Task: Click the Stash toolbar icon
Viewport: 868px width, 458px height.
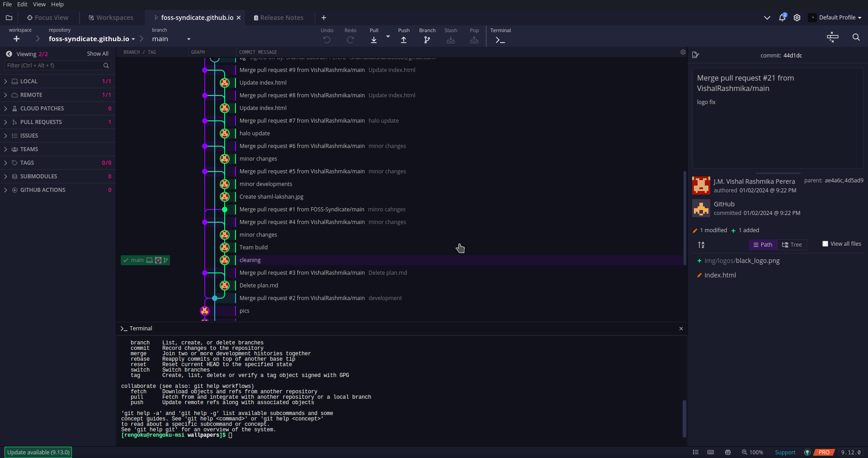Action: click(451, 40)
